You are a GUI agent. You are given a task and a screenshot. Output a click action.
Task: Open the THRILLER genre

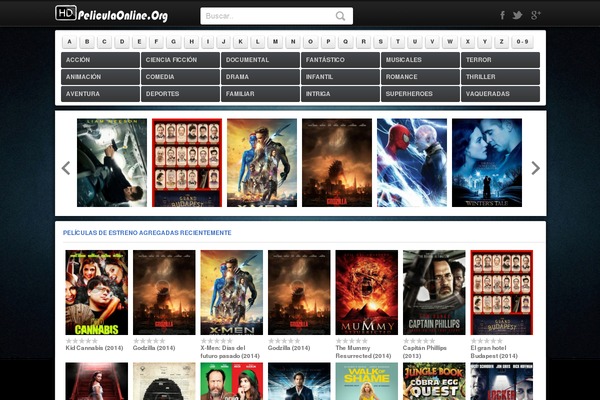(500, 77)
